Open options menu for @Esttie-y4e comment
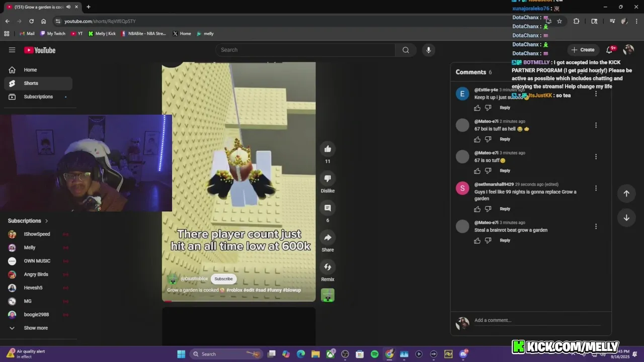644x362 pixels. point(596,94)
